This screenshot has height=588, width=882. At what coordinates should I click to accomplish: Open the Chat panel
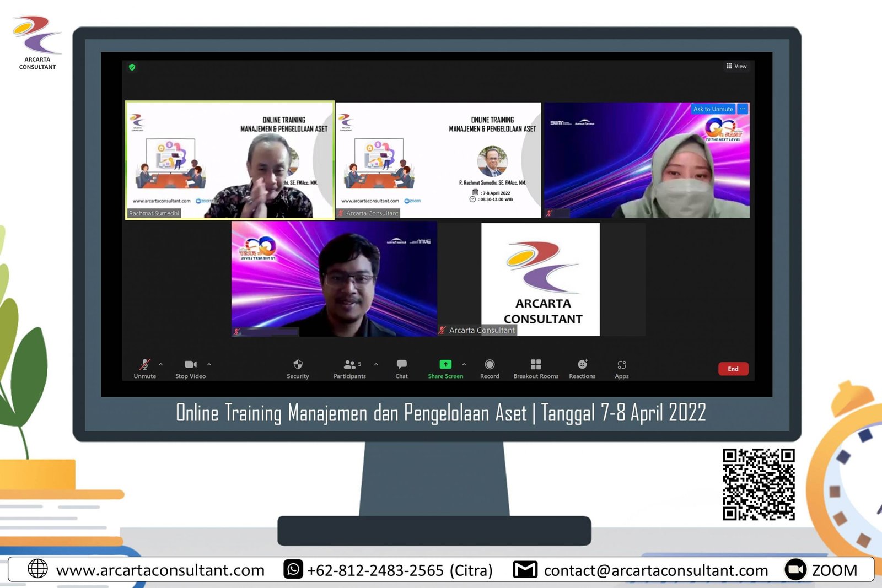(x=401, y=365)
